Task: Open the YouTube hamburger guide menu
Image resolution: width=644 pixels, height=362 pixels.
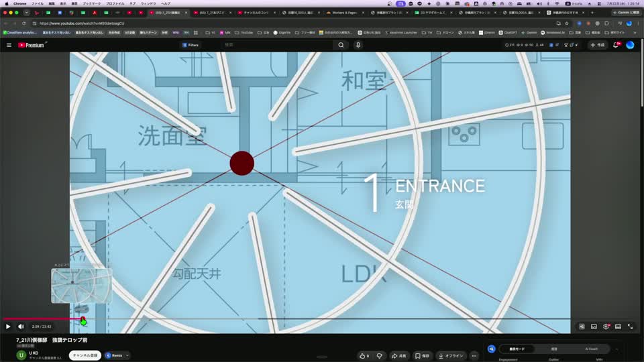Action: tap(9, 45)
